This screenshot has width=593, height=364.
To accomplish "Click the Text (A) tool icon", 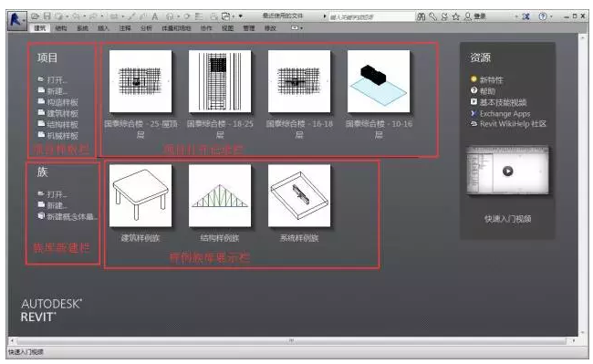I will [x=155, y=16].
